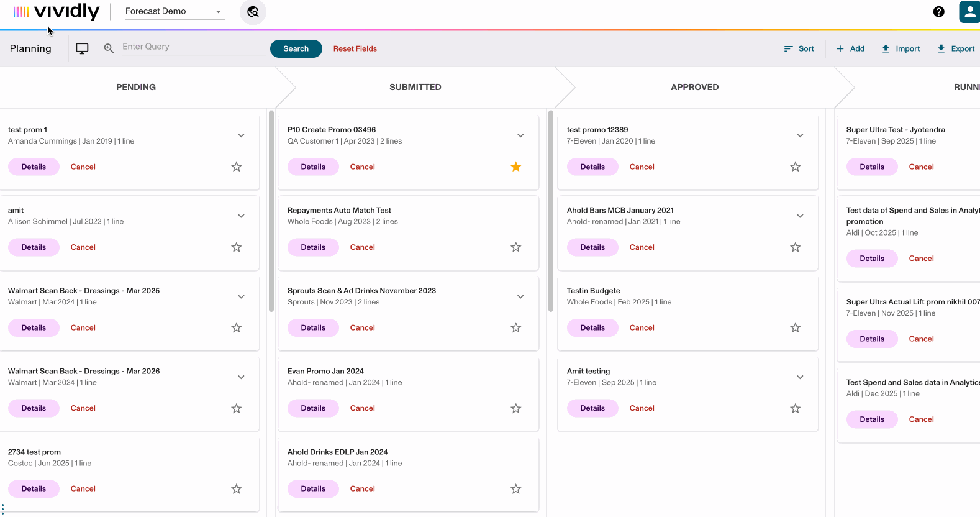This screenshot has width=980, height=517.
Task: Expand Walmart Scan Back Mar 2025 card
Action: 241,296
